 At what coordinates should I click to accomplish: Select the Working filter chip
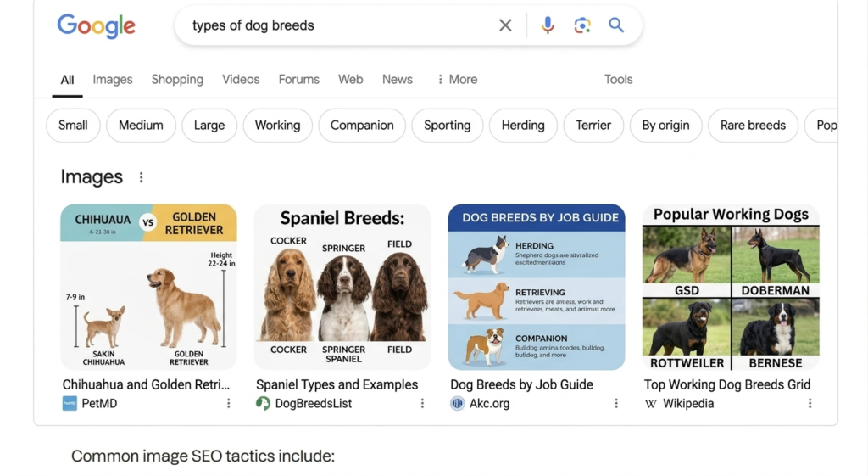[x=277, y=126]
